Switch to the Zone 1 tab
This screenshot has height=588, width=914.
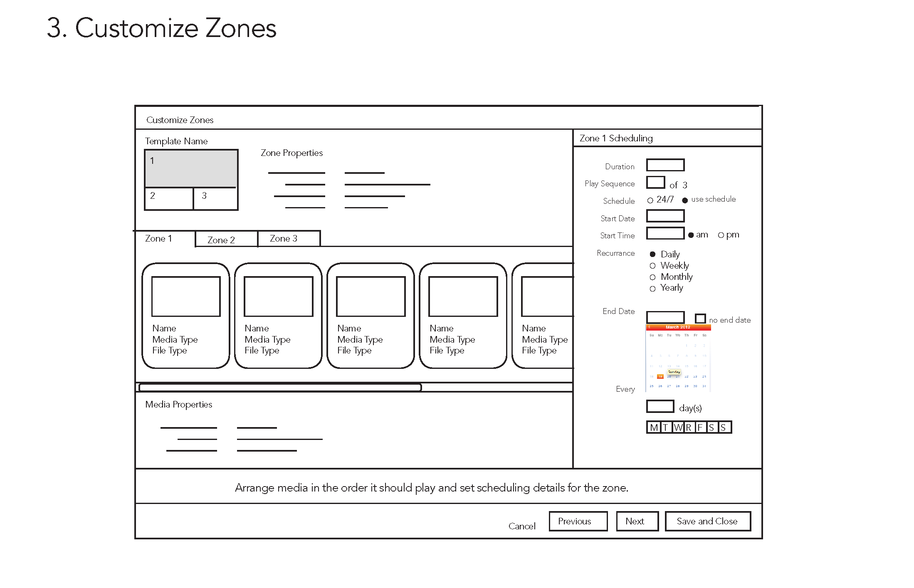tap(165, 239)
